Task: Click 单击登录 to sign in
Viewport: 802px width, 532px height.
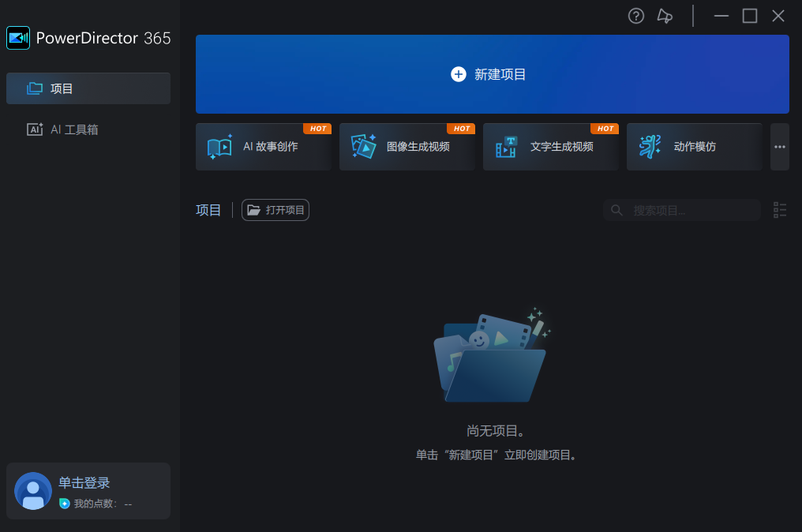Action: pos(84,482)
